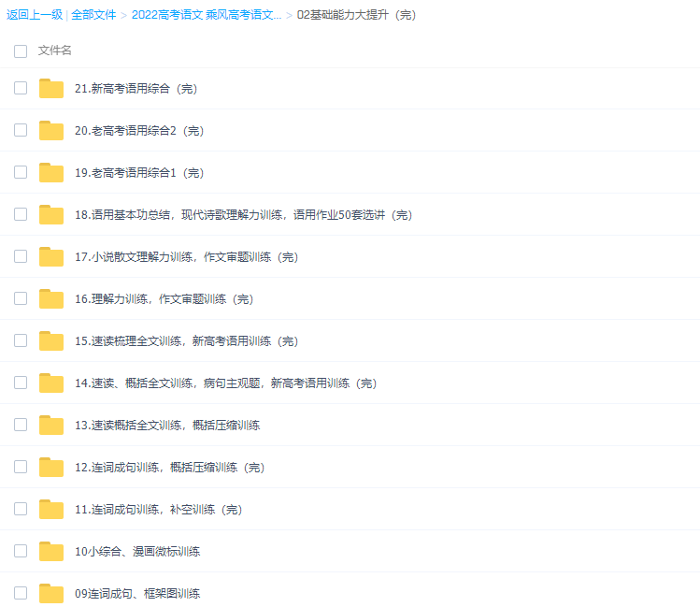
Task: Open folder 14.速读、概括全文训练 by name
Action: pos(225,383)
